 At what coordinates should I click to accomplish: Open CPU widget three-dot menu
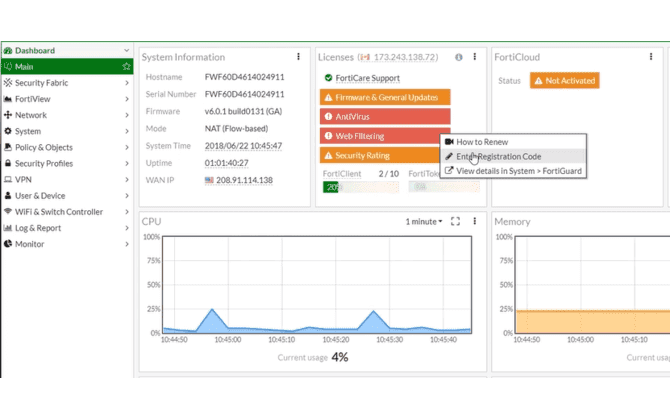point(475,221)
